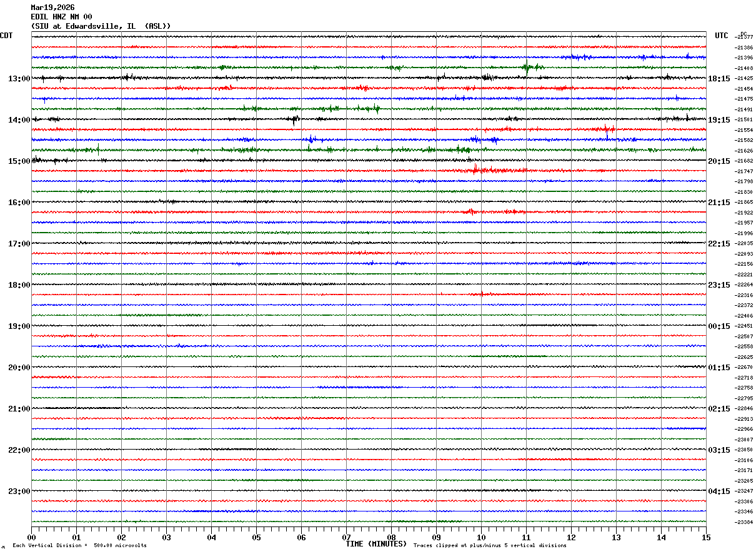Click '(SIU at Edwardsville, IL (ASL))' title

pos(101,26)
